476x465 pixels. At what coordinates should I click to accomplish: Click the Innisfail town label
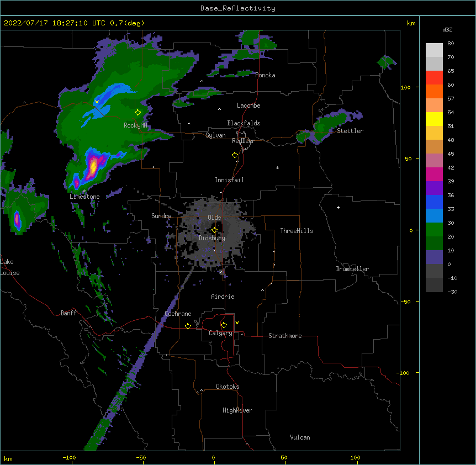tap(229, 180)
